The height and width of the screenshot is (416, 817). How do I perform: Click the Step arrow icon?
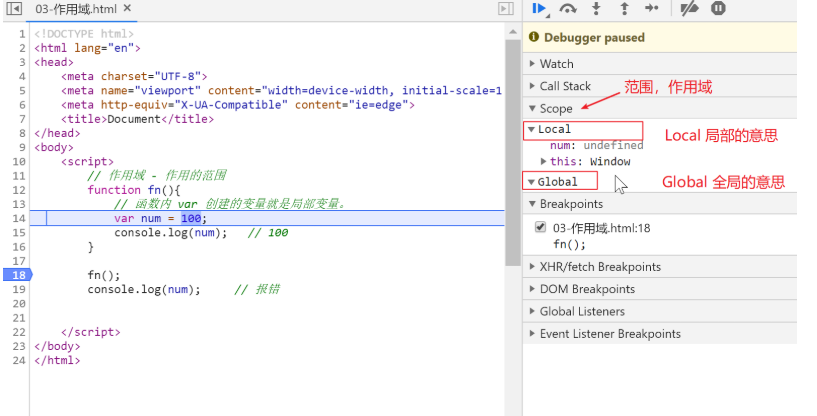click(652, 8)
